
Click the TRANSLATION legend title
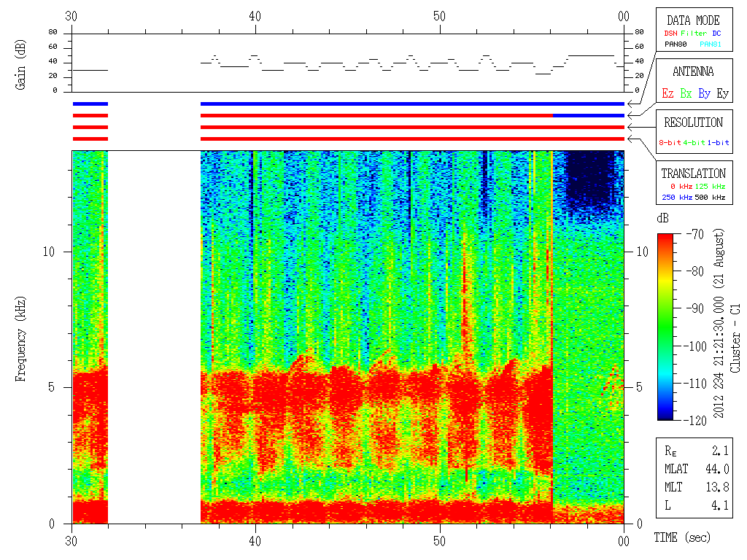693,174
